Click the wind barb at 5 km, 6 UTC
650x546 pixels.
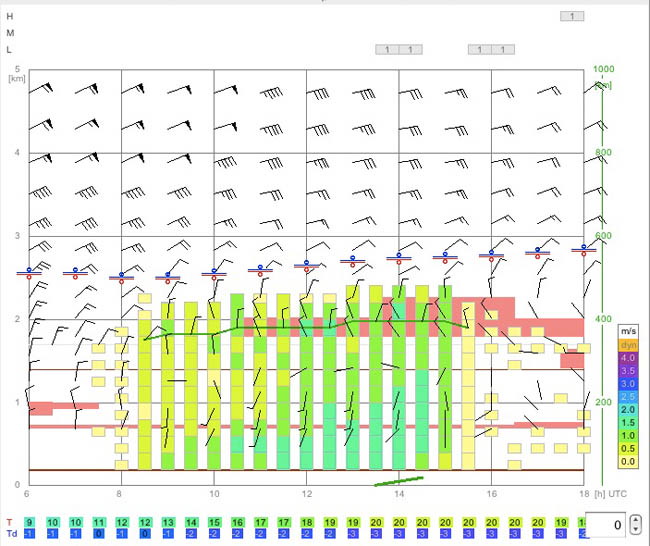[41, 88]
